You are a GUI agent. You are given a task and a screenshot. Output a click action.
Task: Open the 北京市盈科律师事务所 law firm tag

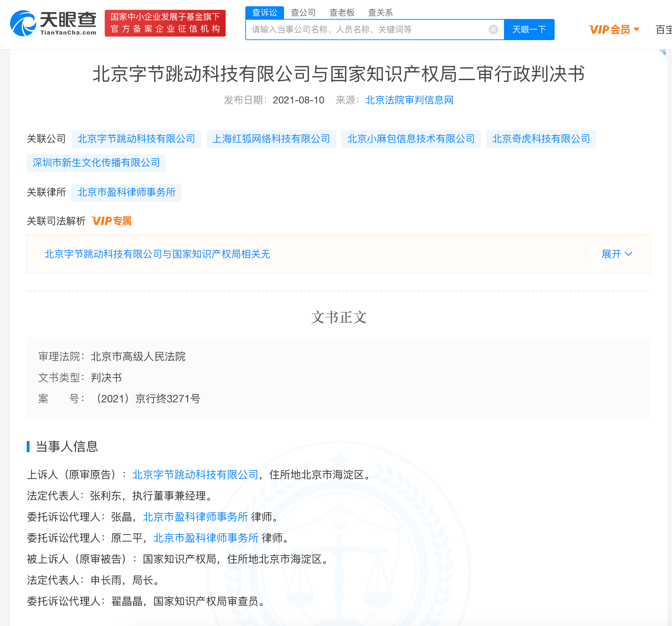[126, 192]
